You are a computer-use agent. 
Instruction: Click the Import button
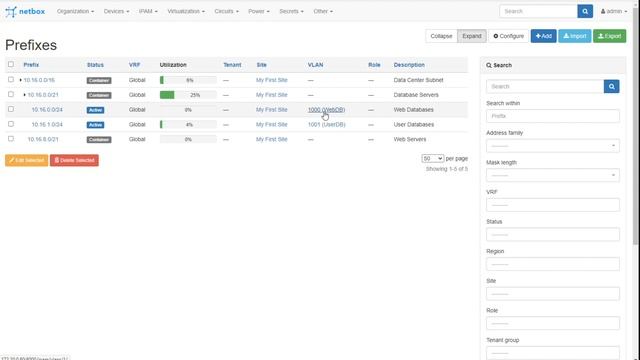tap(575, 36)
